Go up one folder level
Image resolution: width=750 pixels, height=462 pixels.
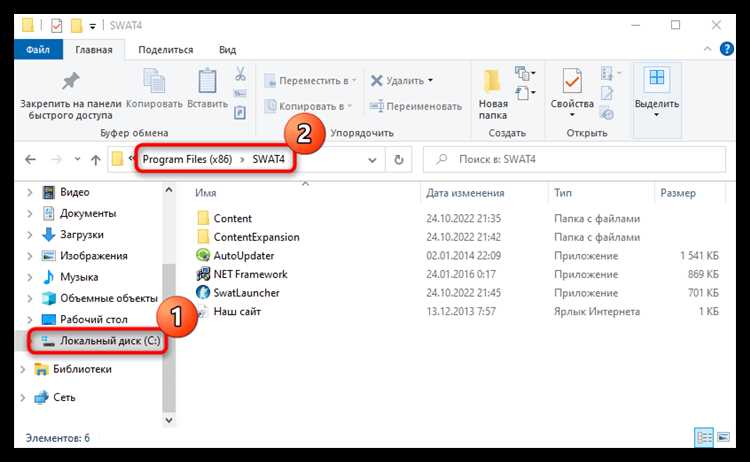(96, 160)
